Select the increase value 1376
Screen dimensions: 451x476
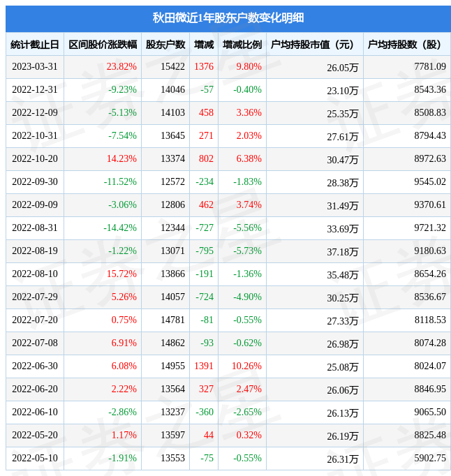tap(204, 66)
